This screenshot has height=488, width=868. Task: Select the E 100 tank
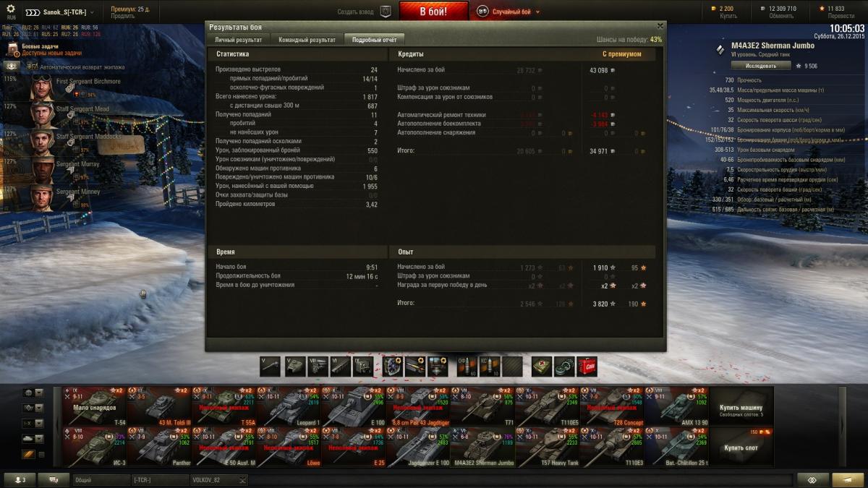pos(354,406)
